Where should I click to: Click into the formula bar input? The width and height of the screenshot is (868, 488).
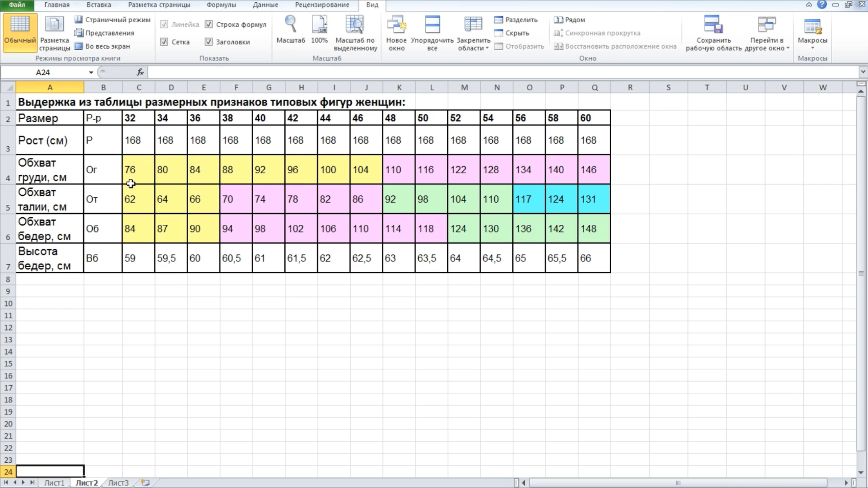503,72
